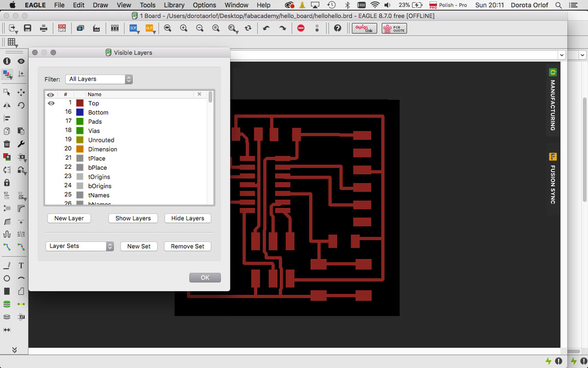
Task: Select the Route airwire tool
Action: click(7, 247)
